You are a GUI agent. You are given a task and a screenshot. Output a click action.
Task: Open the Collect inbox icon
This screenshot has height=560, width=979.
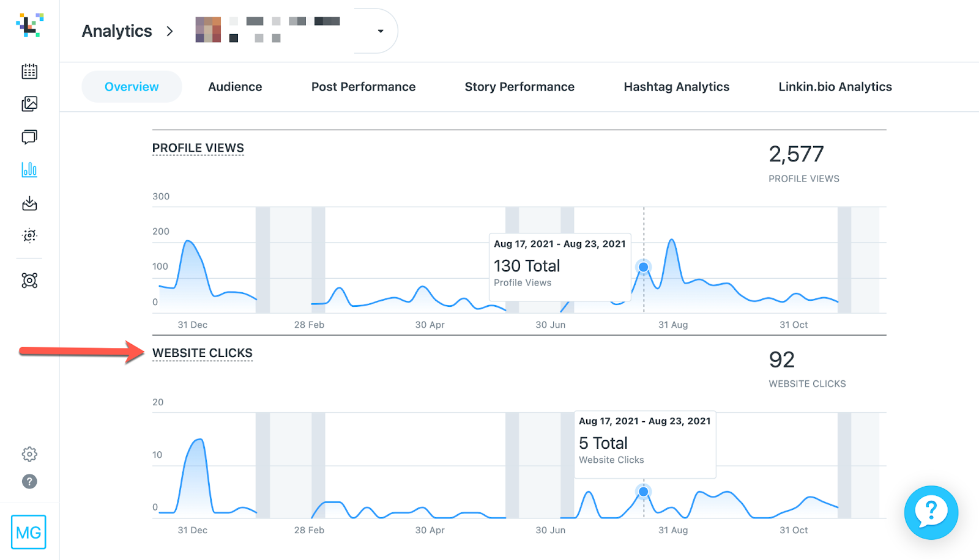pyautogui.click(x=29, y=204)
